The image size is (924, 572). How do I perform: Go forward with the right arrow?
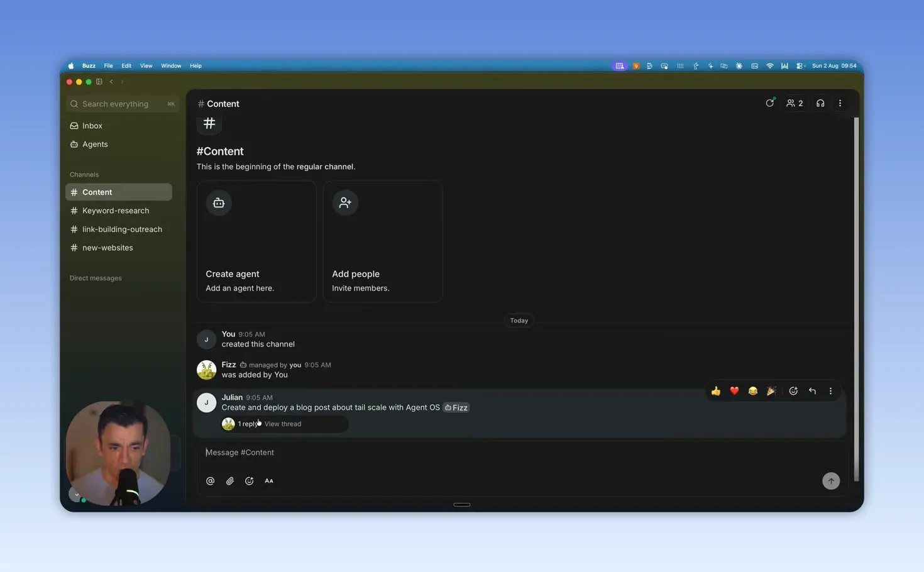pos(122,82)
